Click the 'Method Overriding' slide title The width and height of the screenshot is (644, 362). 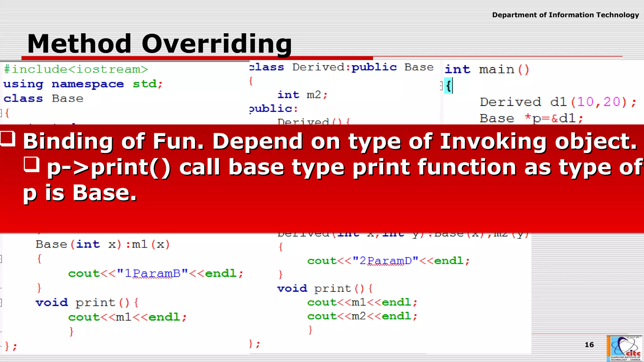click(x=159, y=44)
